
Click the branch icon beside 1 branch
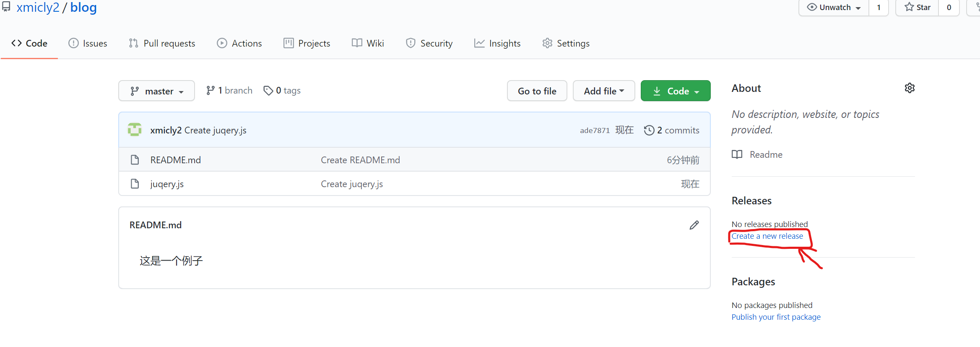[x=211, y=90]
